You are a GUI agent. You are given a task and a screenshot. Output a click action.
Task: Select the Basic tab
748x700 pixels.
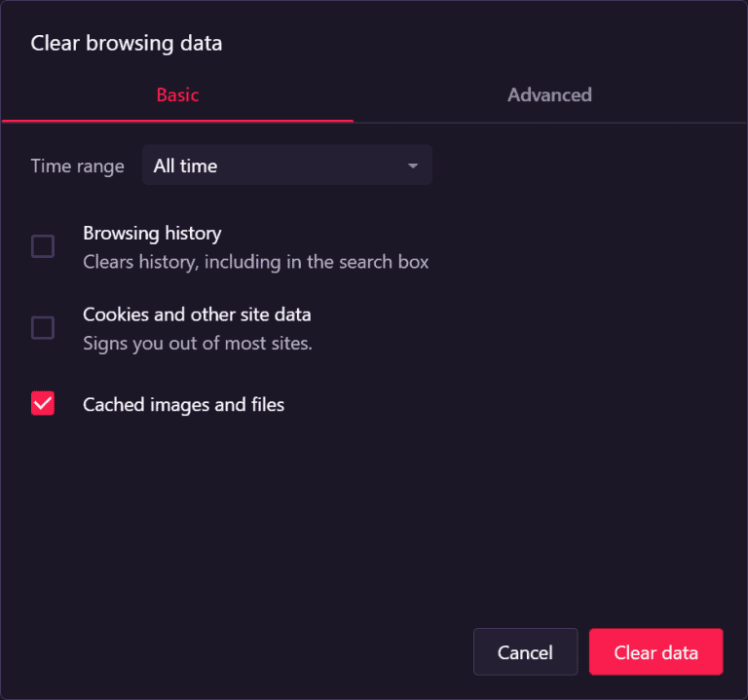tap(177, 95)
